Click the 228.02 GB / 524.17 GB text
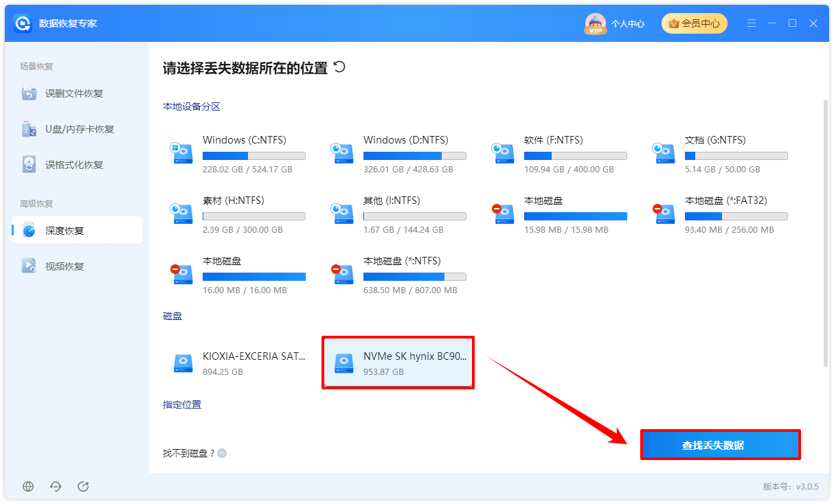834x504 pixels. (x=247, y=169)
